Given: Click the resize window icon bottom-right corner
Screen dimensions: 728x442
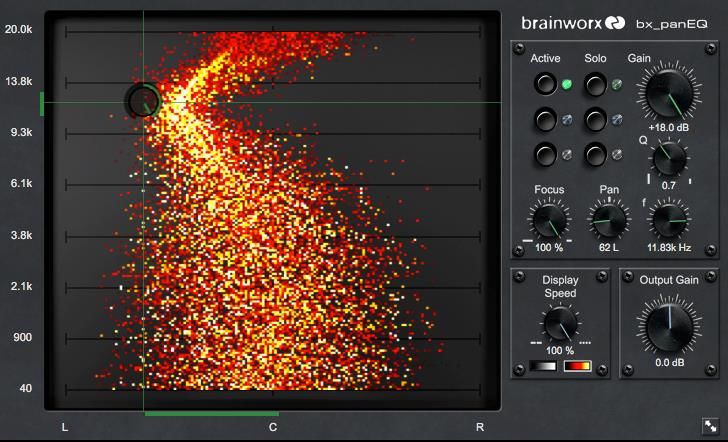Looking at the screenshot, I should pyautogui.click(x=710, y=426).
